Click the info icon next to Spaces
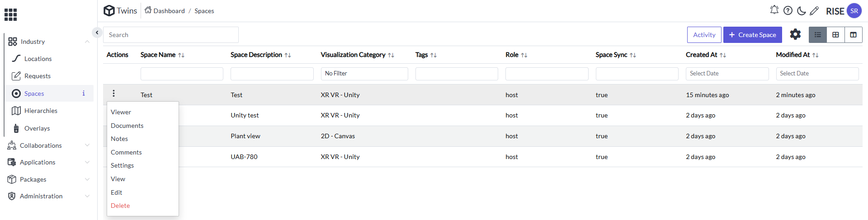The image size is (868, 220). (x=84, y=93)
